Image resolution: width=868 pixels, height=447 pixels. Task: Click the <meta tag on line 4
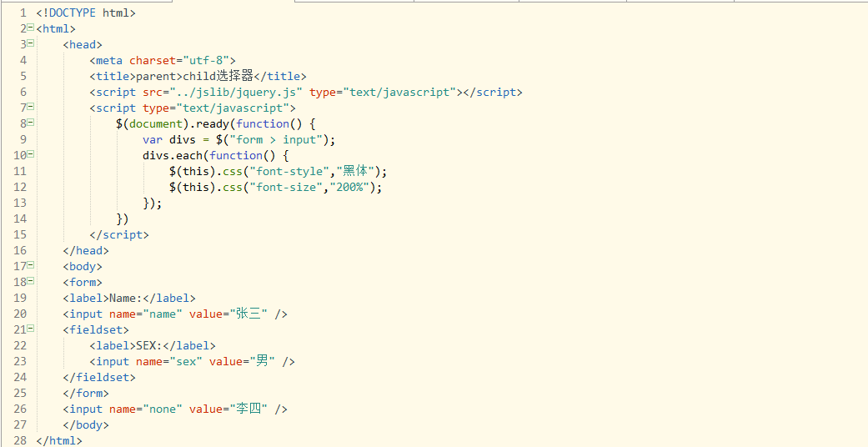point(106,60)
